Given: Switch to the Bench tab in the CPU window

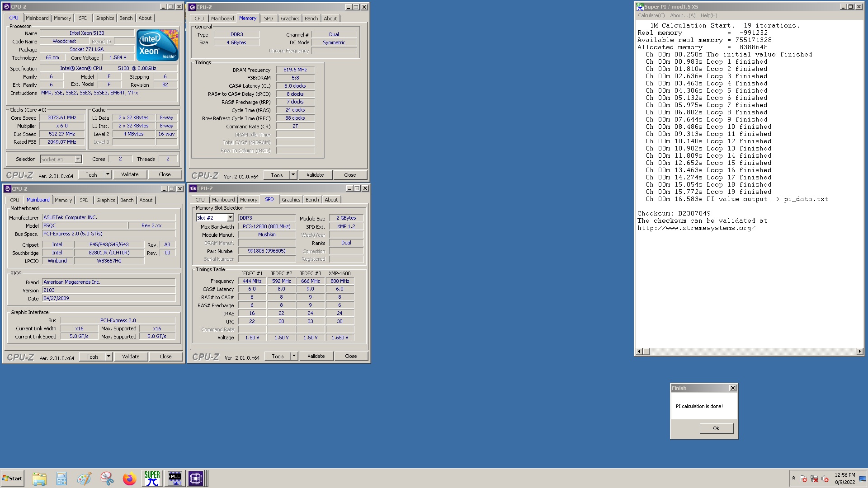Looking at the screenshot, I should pyautogui.click(x=126, y=18).
